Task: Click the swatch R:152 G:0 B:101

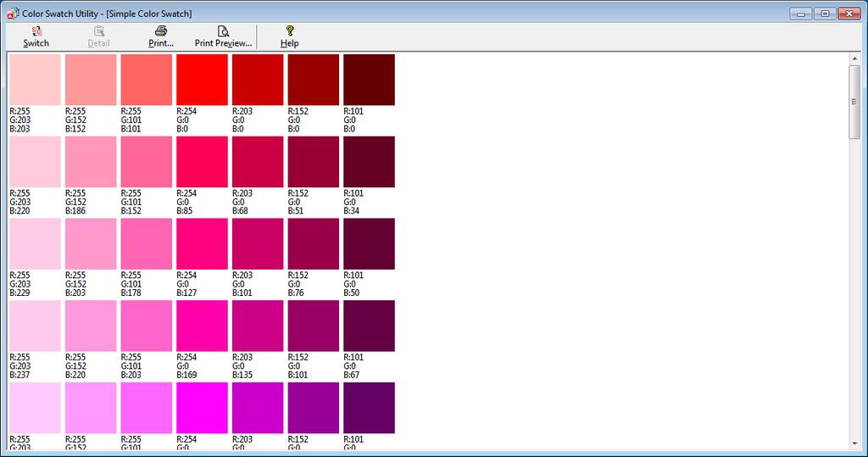Action: point(314,326)
